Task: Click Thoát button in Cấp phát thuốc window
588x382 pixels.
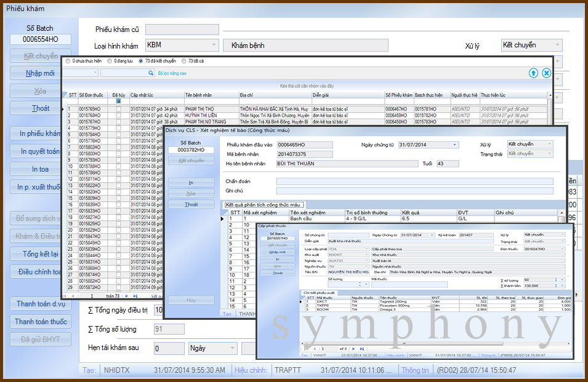Action: click(x=277, y=273)
